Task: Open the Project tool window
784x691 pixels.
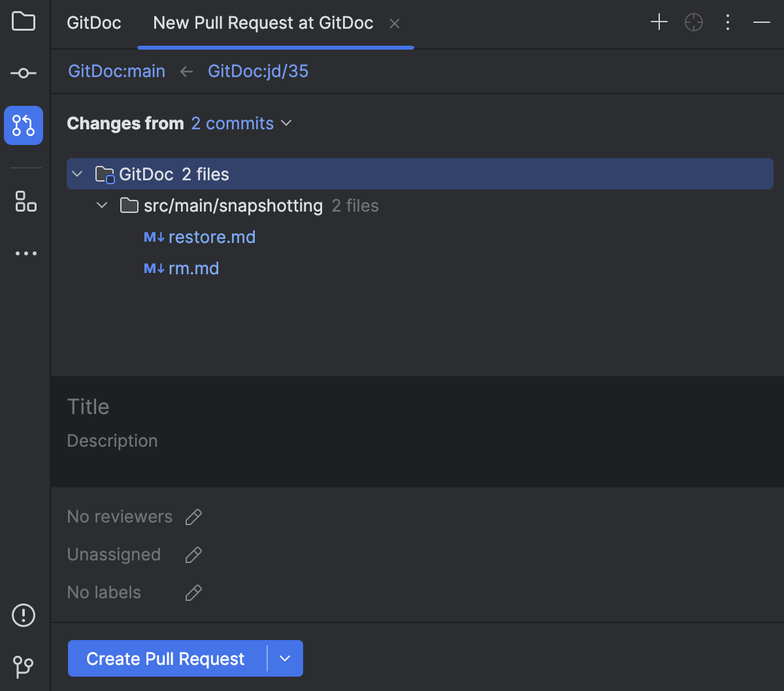Action: [24, 22]
